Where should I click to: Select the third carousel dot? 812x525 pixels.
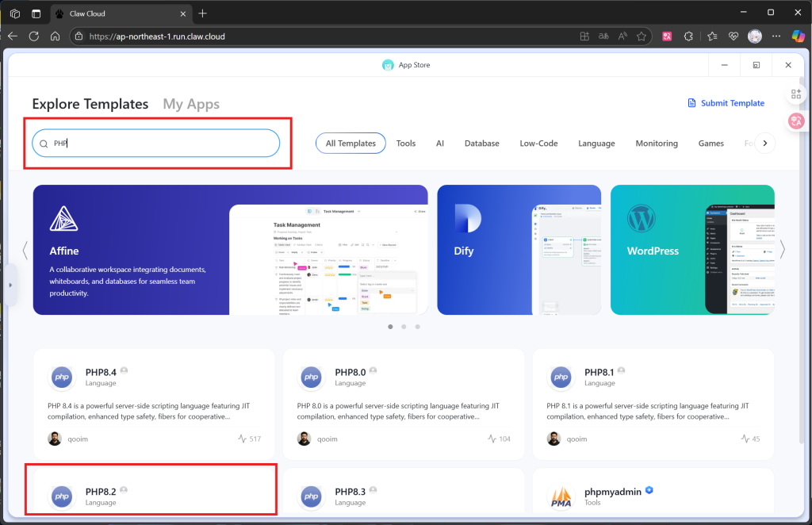click(417, 327)
